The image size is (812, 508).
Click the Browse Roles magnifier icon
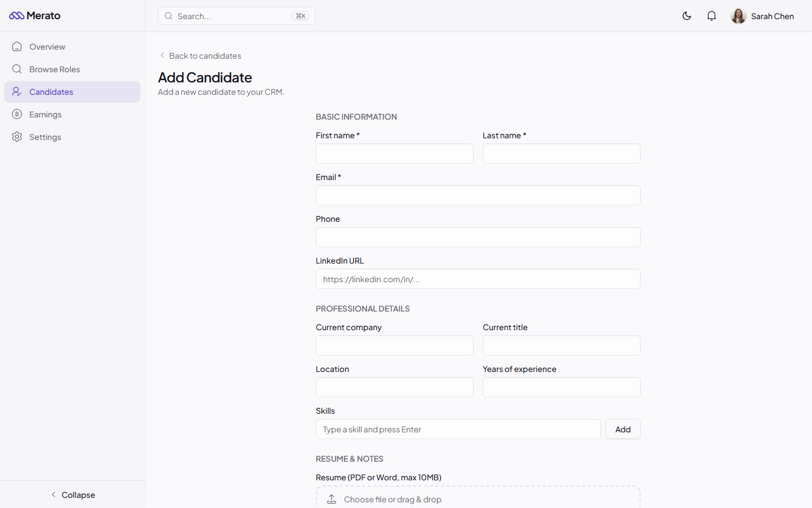(x=17, y=69)
